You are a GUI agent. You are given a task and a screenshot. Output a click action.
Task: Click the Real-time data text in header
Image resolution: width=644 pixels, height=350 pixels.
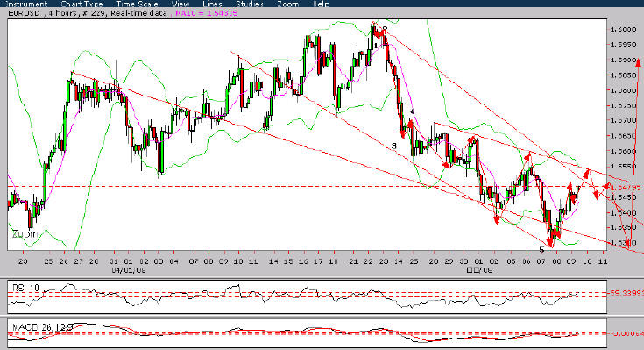tap(138, 13)
